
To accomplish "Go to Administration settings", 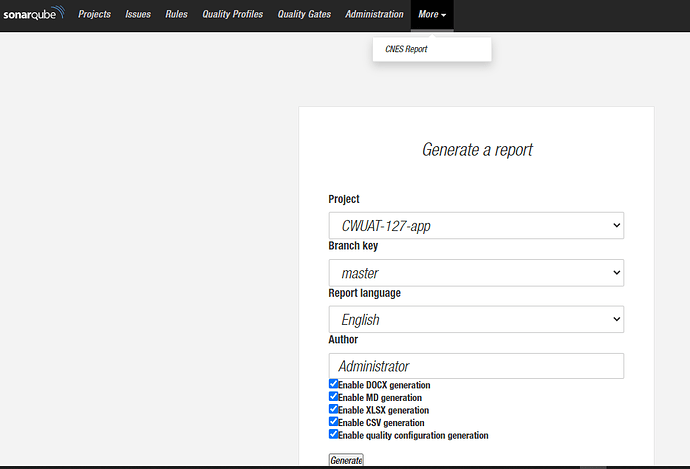I will [x=374, y=15].
